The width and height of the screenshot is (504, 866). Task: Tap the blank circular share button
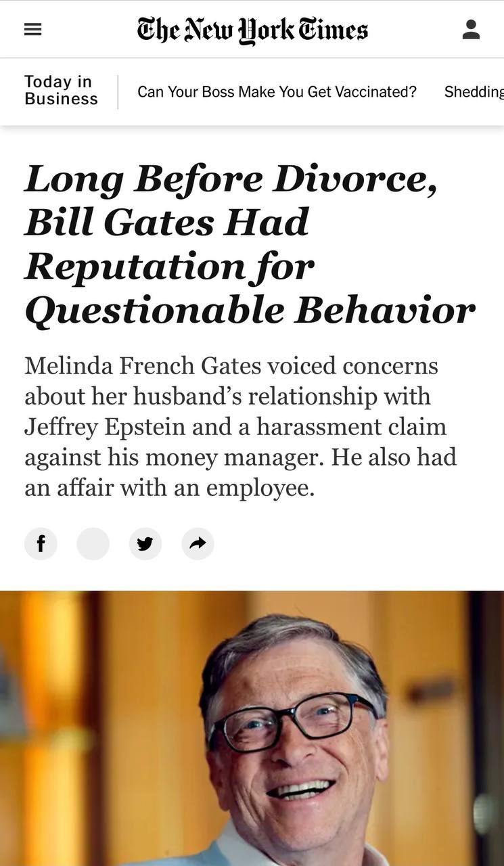click(x=93, y=543)
